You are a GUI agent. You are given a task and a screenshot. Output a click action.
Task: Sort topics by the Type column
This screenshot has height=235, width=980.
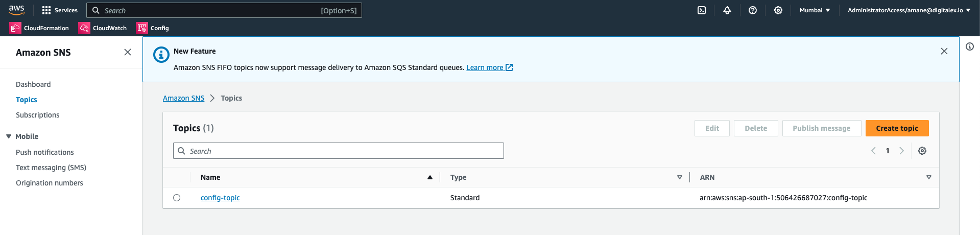[679, 177]
